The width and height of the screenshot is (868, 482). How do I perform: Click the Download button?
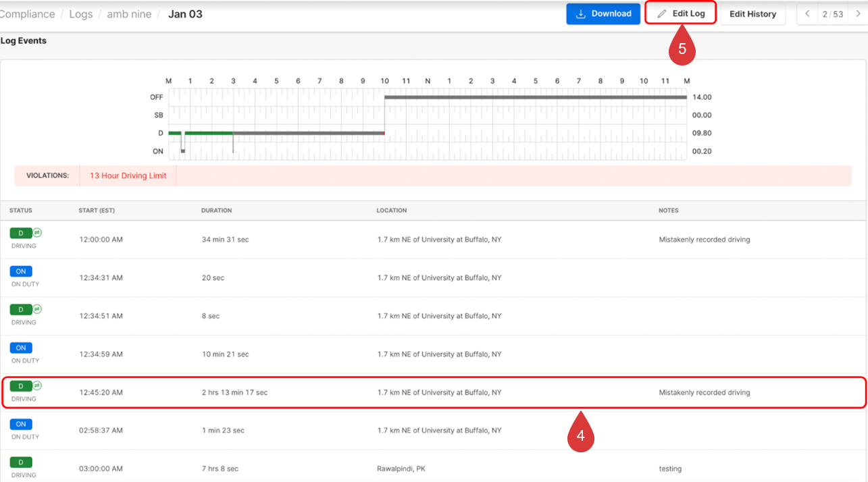click(603, 14)
